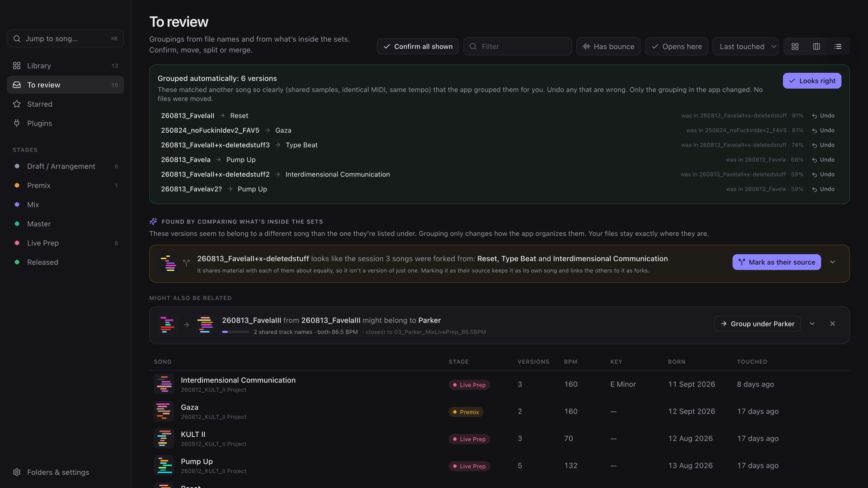Toggle the Opens here filter
868x488 pixels.
676,47
